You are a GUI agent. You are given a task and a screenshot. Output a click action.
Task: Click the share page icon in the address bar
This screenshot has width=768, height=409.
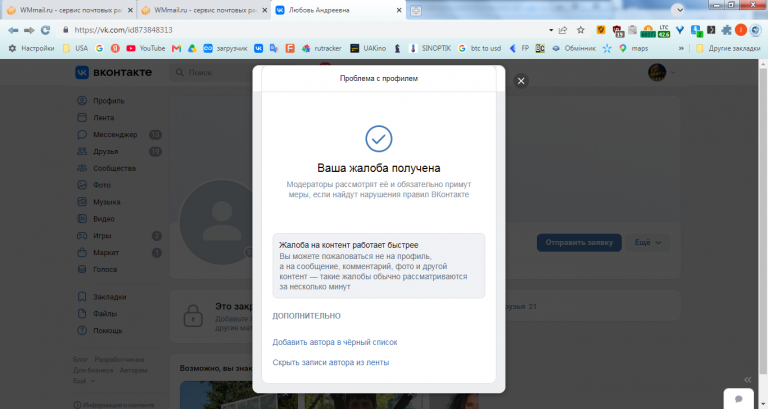point(563,30)
